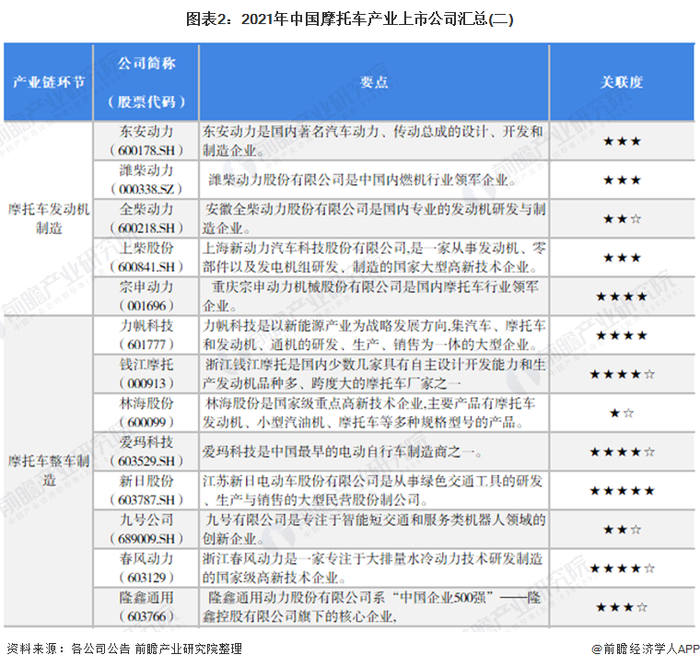Click the 摩托车整车制造 category cell
700x668 pixels.
click(49, 471)
